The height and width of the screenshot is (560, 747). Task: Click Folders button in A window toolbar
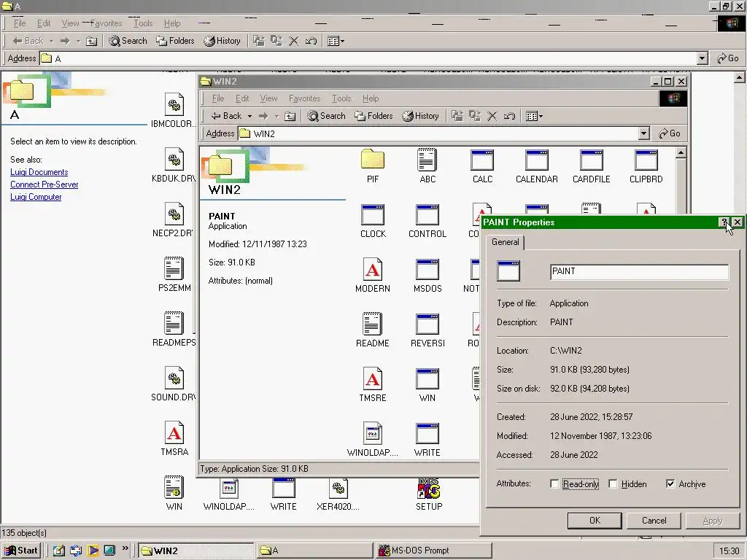[175, 41]
